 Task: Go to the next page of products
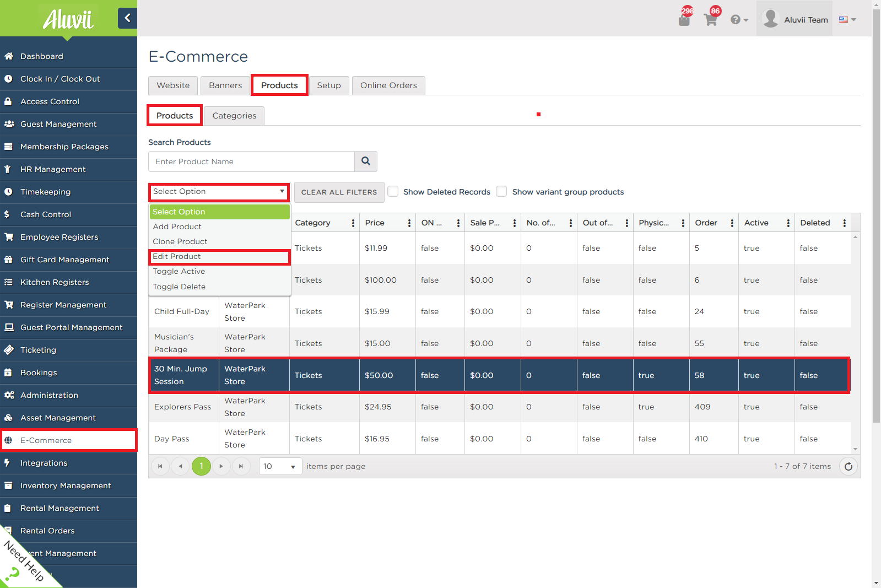(x=221, y=466)
